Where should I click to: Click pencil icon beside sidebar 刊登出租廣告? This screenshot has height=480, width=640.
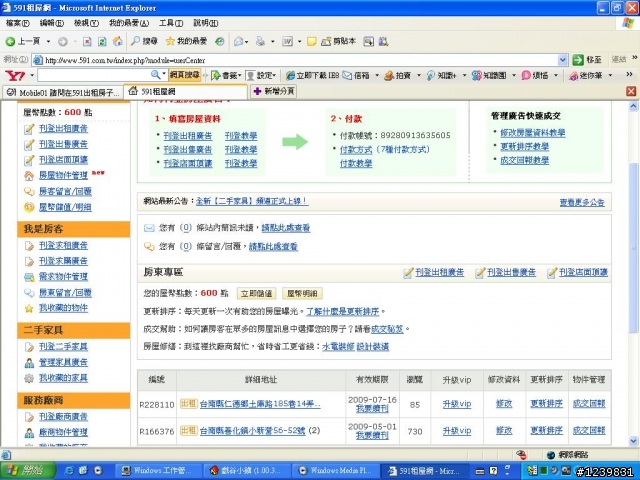[29, 129]
